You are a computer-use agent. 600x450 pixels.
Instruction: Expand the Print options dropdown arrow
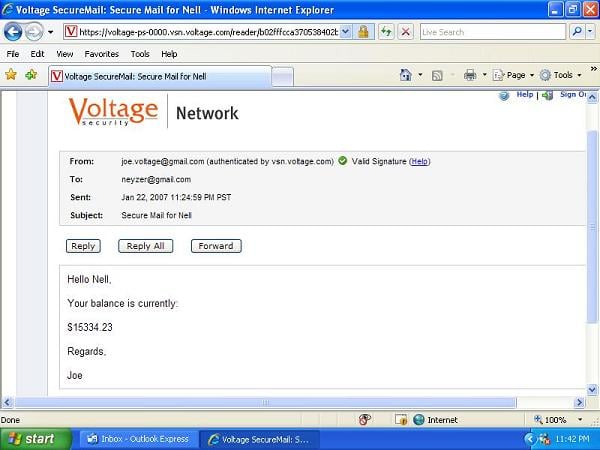point(484,75)
